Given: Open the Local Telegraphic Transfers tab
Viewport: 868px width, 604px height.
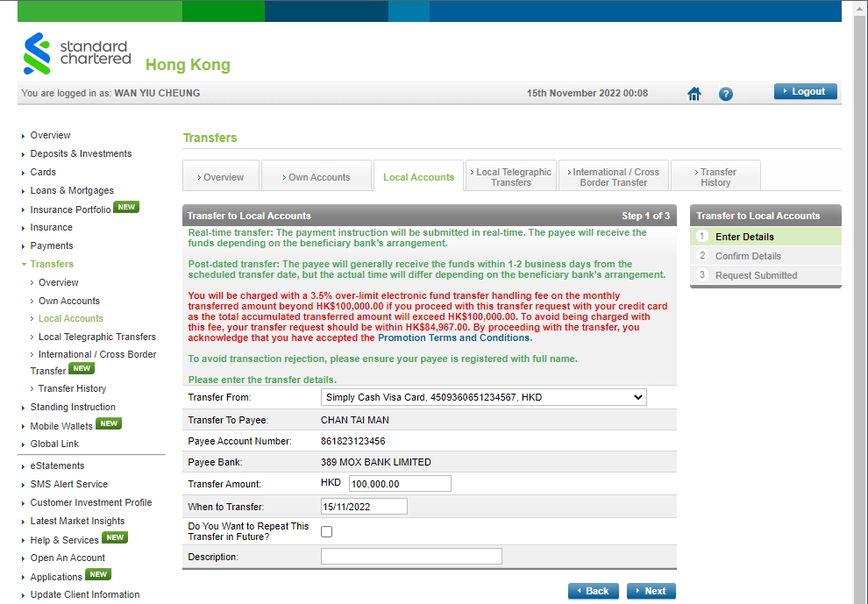Looking at the screenshot, I should click(x=511, y=177).
